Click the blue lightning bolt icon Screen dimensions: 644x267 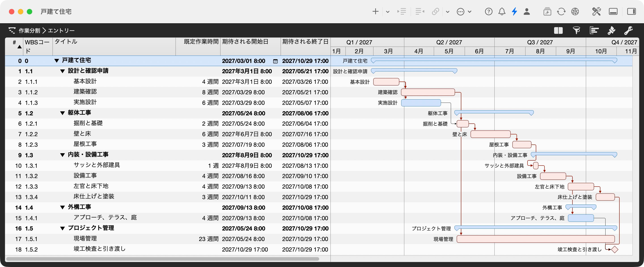click(x=514, y=11)
